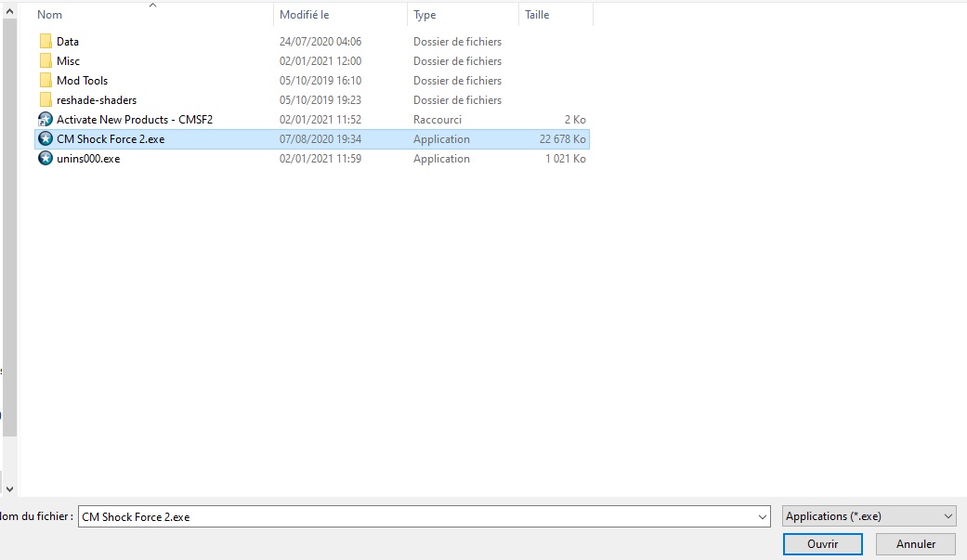
Task: Click the size "1 021 Ko"
Action: click(566, 159)
